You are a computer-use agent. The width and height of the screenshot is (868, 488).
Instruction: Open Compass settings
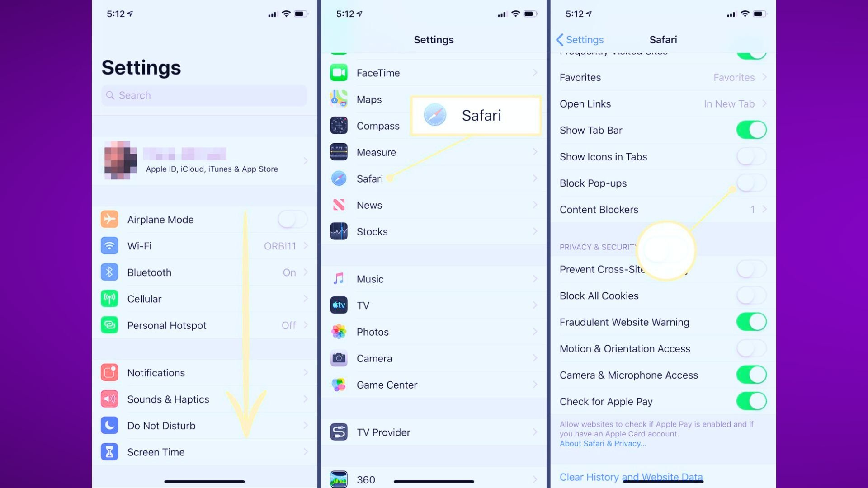click(434, 125)
